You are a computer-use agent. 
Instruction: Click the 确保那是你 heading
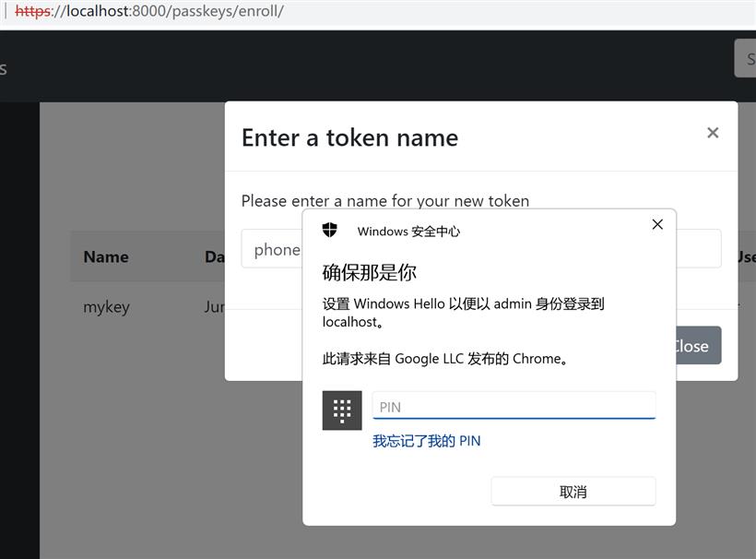(x=370, y=272)
